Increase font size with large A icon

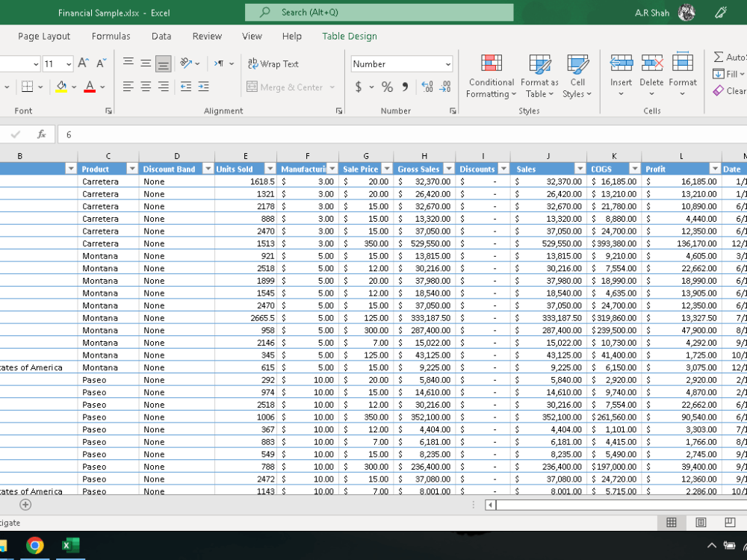84,63
